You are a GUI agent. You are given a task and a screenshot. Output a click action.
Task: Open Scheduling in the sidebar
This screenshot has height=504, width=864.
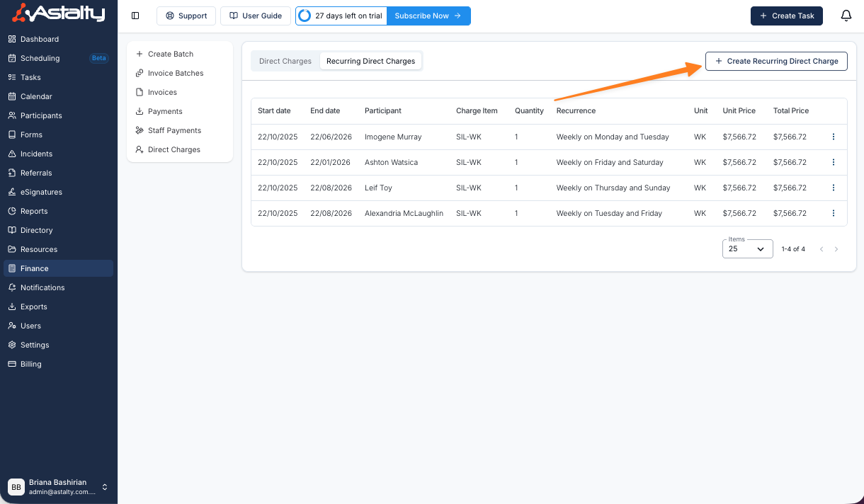[40, 58]
